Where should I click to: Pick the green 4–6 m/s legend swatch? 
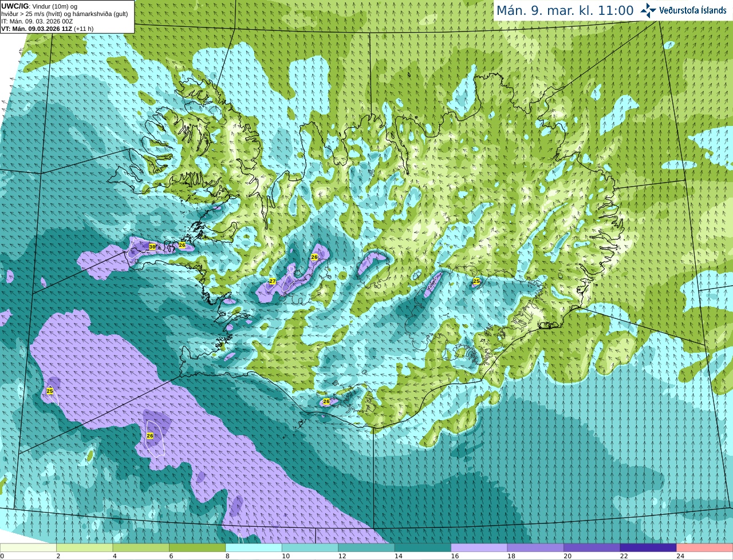pyautogui.click(x=141, y=548)
